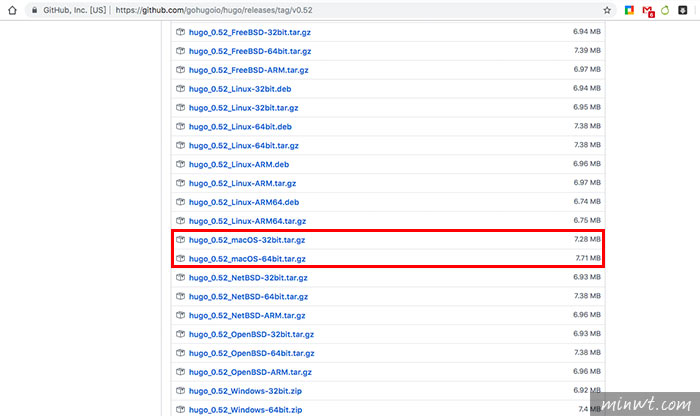Download hugo_0.52_NetBSD-ARM.tar.gz
This screenshot has width=700, height=416.
click(x=247, y=316)
